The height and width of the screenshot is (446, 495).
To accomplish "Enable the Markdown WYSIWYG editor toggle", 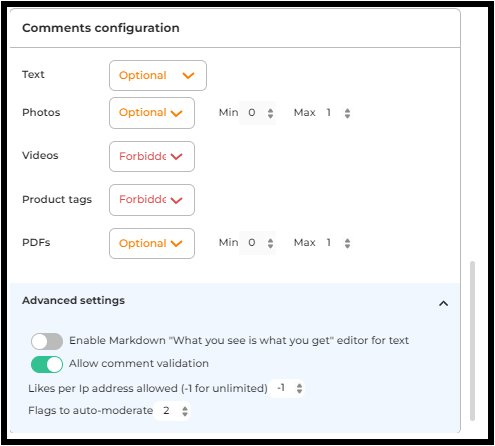I will click(47, 341).
